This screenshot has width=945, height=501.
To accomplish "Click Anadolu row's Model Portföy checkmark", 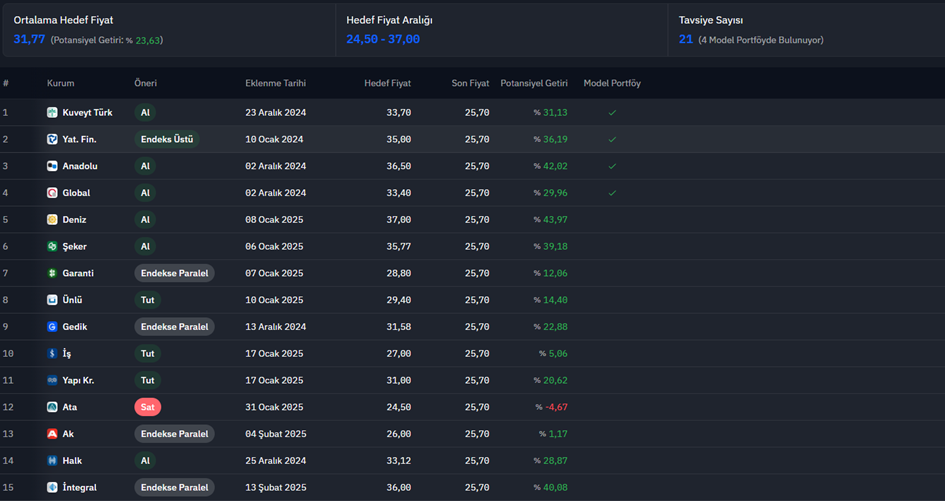I will (612, 166).
